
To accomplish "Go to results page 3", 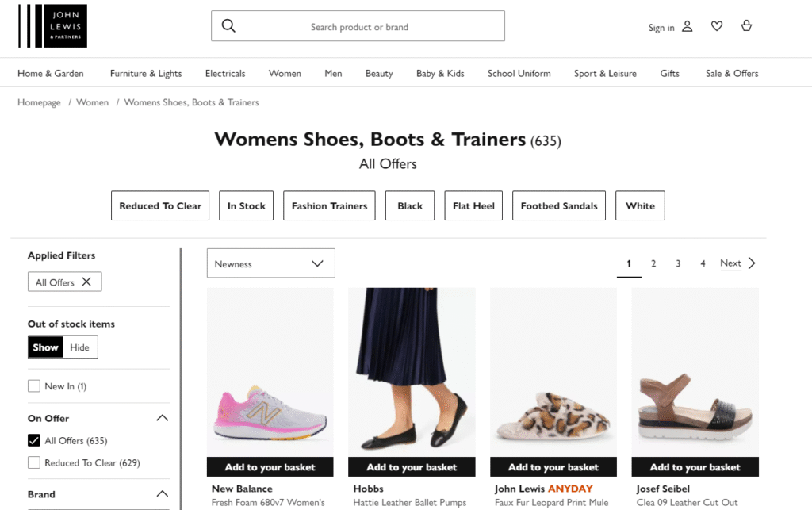I will click(x=678, y=263).
